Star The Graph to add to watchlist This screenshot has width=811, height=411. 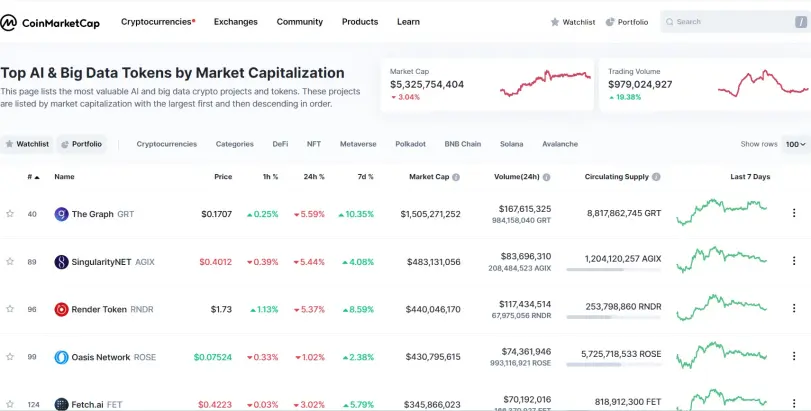10,214
